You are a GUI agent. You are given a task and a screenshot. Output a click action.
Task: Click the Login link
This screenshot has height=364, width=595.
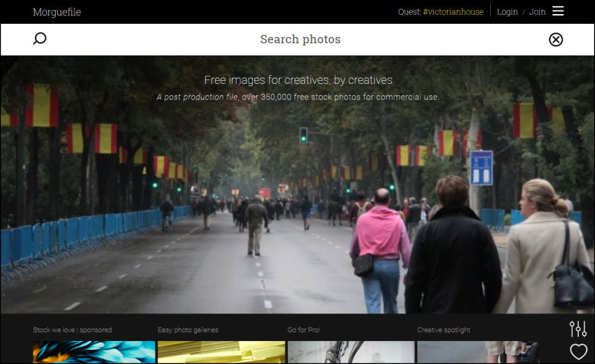tap(507, 12)
